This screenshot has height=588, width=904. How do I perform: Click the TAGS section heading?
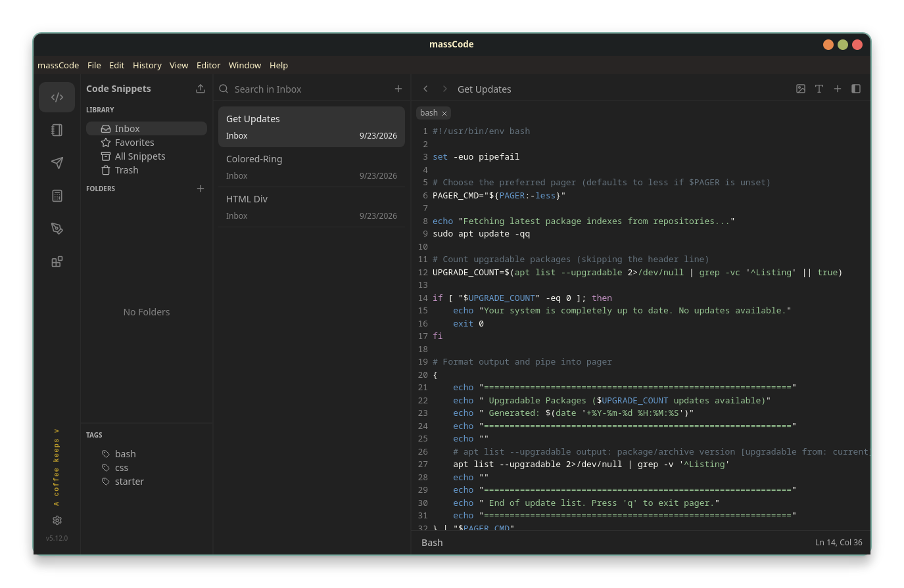coord(94,435)
